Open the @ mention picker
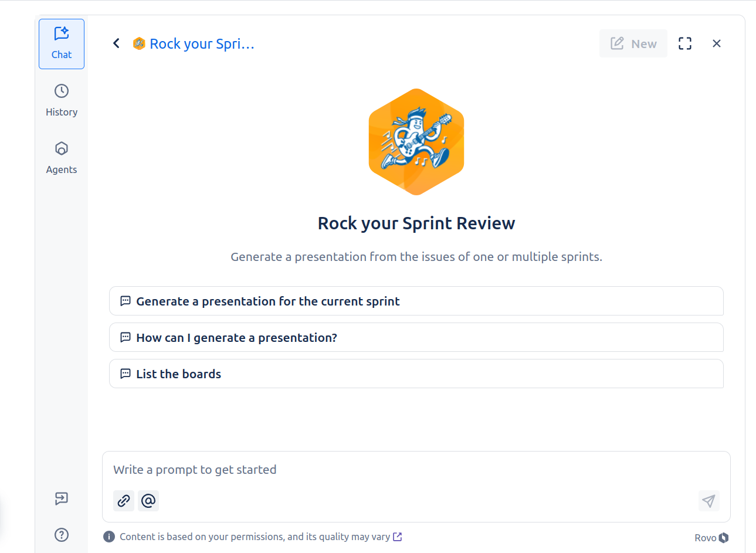 (148, 500)
